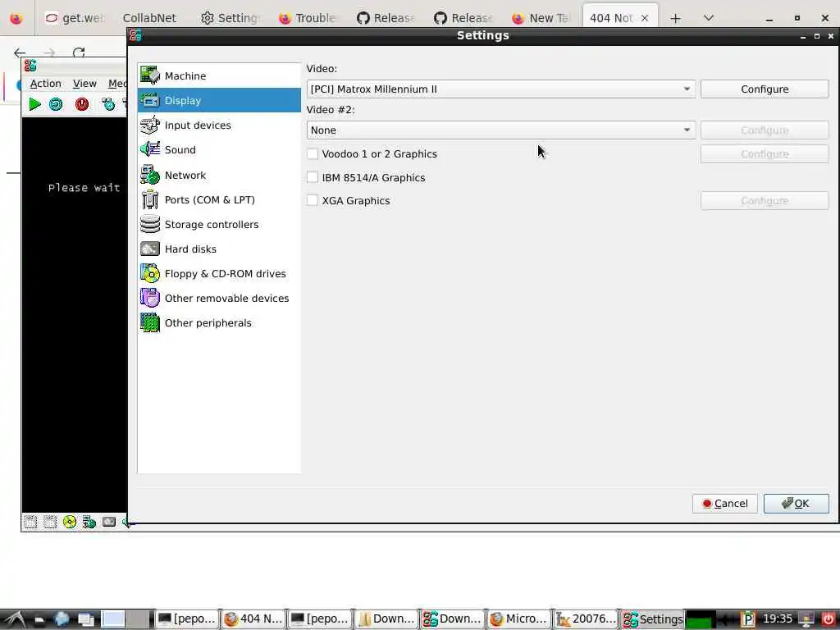The width and height of the screenshot is (840, 630).
Task: Click the browser reload icon
Action: click(79, 52)
